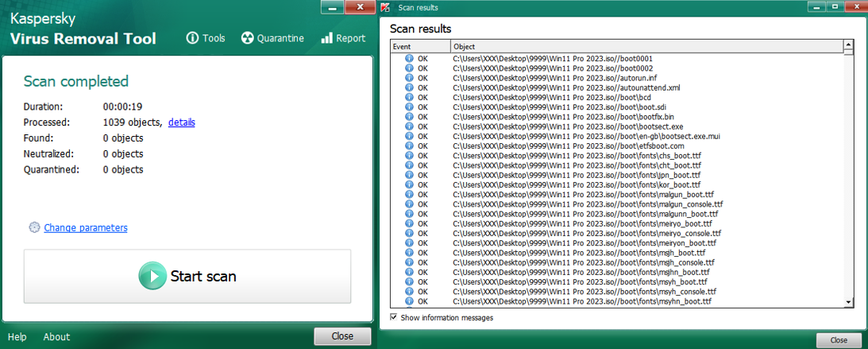Sort by the Event column header

pyautogui.click(x=421, y=47)
